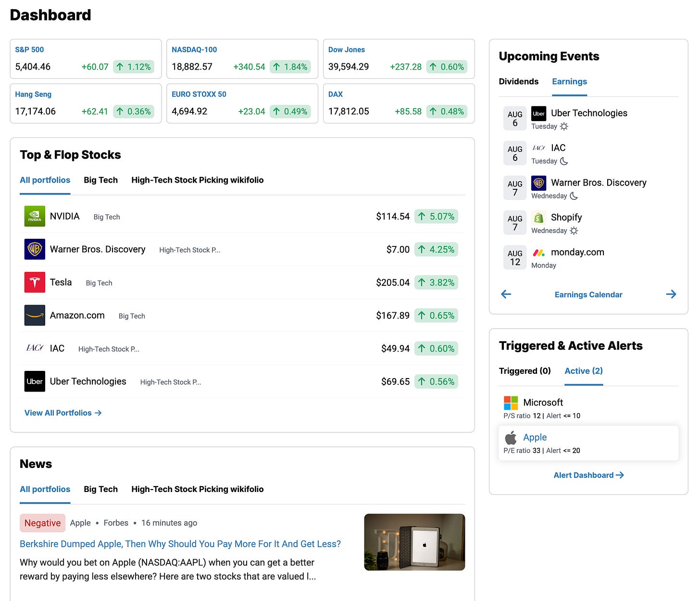Select Big Tech tab in News section
This screenshot has height=601, width=700.
point(100,489)
